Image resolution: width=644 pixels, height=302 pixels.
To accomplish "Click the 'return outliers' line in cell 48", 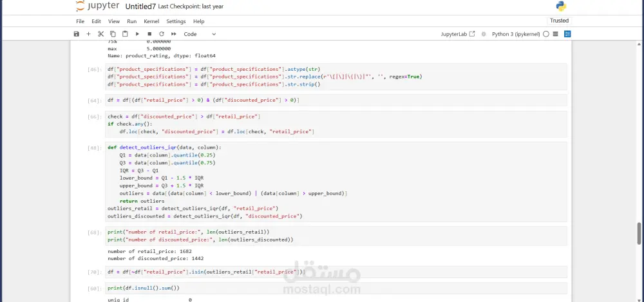I will point(142,201).
